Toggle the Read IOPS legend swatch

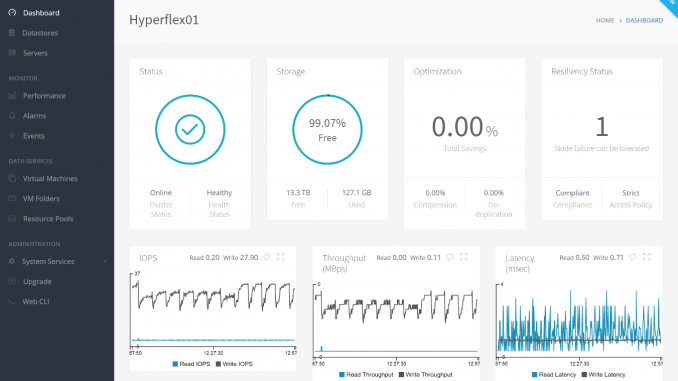[175, 364]
